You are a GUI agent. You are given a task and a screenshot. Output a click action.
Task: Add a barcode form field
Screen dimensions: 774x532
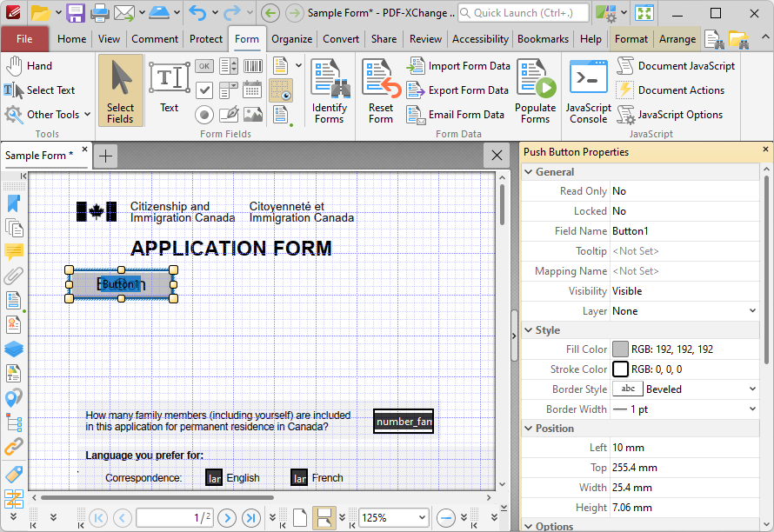253,66
